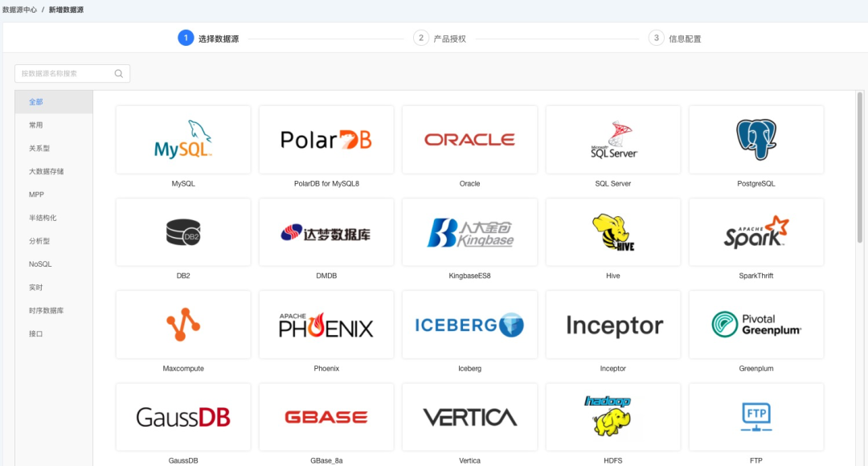Click the KingbaseES8 label text
Image resolution: width=868 pixels, height=466 pixels.
click(469, 276)
